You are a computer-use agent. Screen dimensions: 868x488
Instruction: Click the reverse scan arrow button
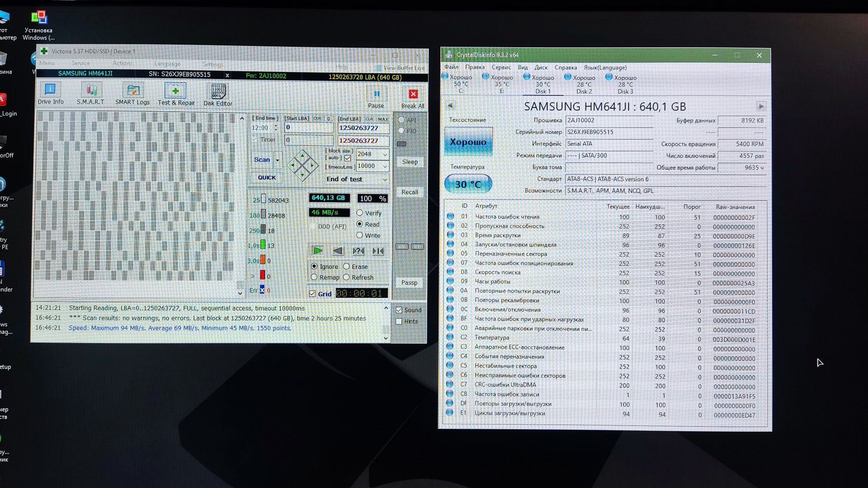(x=338, y=250)
